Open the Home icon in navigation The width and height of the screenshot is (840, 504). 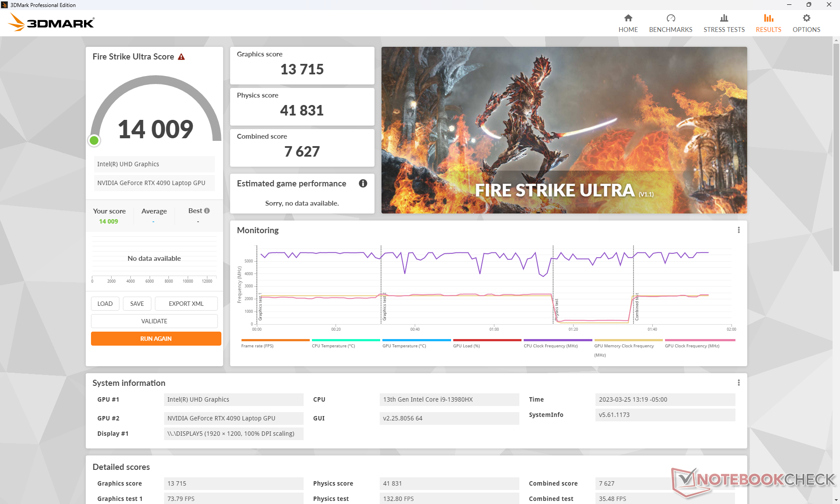(x=628, y=18)
